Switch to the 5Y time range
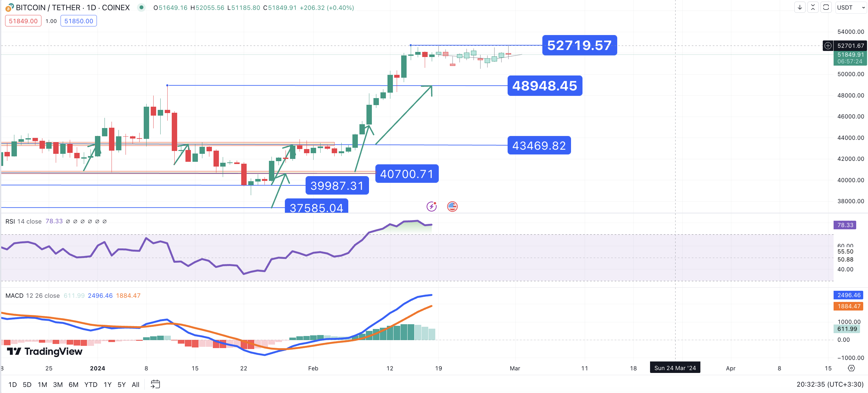This screenshot has height=393, width=868. [x=121, y=385]
